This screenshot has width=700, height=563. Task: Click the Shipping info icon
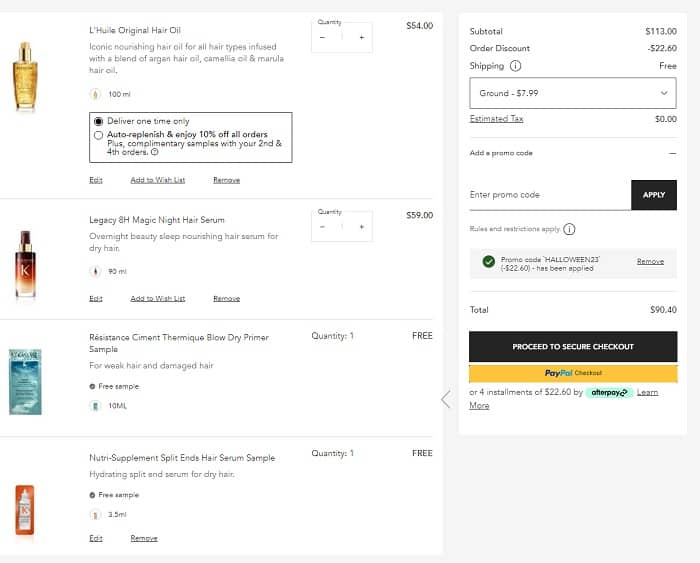516,66
